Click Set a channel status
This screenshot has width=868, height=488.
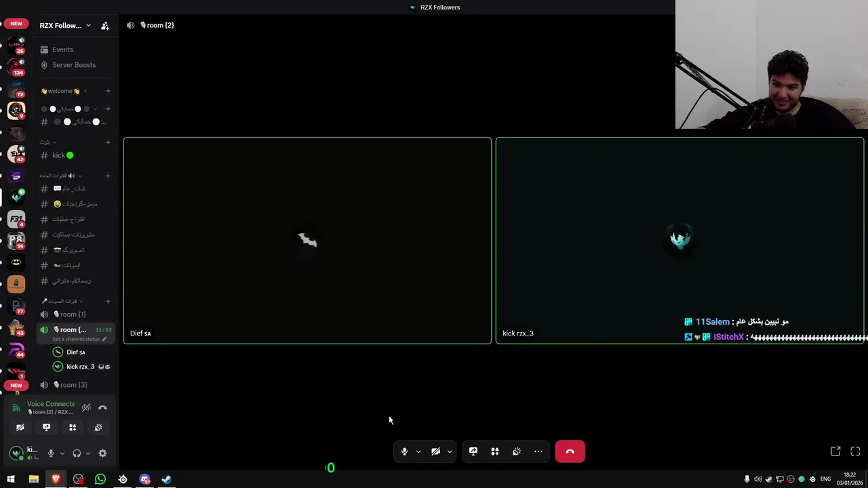click(x=79, y=339)
